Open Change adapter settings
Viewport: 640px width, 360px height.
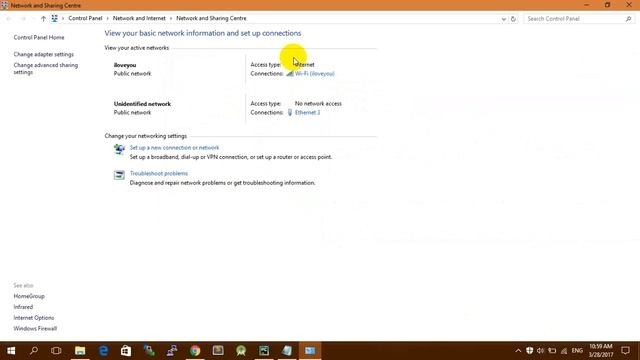44,54
